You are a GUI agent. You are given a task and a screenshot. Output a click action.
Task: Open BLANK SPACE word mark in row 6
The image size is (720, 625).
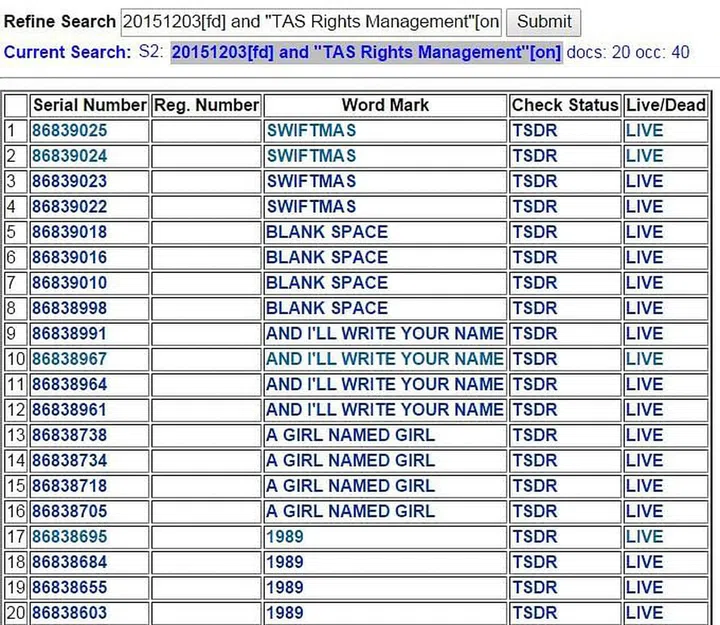pos(327,258)
